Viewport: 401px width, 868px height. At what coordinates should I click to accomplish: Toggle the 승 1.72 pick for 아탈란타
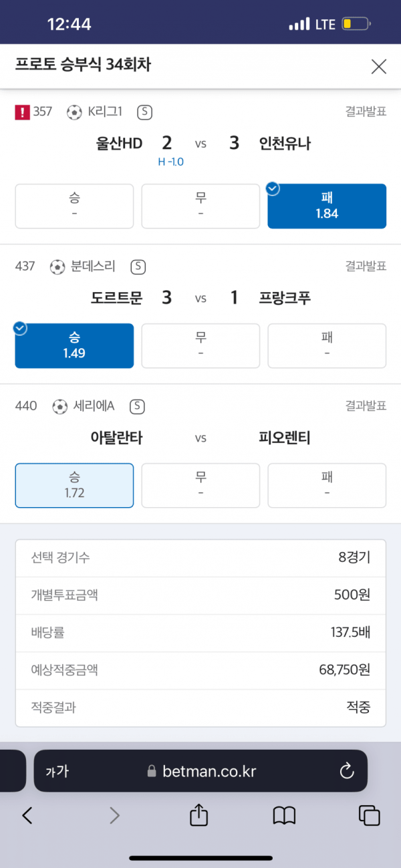pos(74,485)
